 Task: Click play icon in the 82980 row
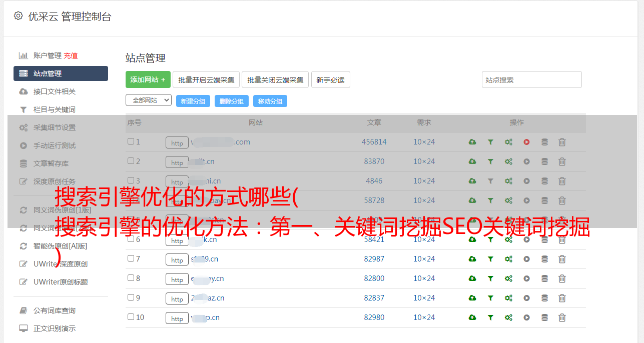point(526,317)
